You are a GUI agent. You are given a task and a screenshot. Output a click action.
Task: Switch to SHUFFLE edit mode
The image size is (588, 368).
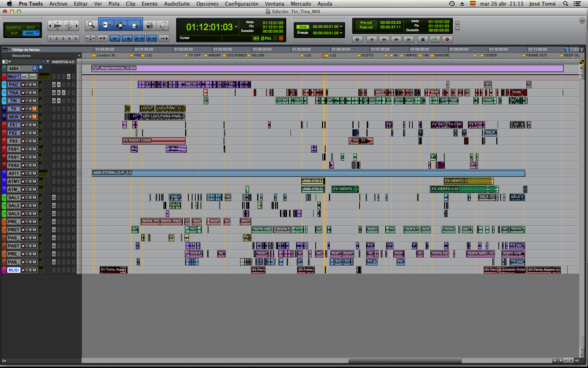(x=14, y=27)
